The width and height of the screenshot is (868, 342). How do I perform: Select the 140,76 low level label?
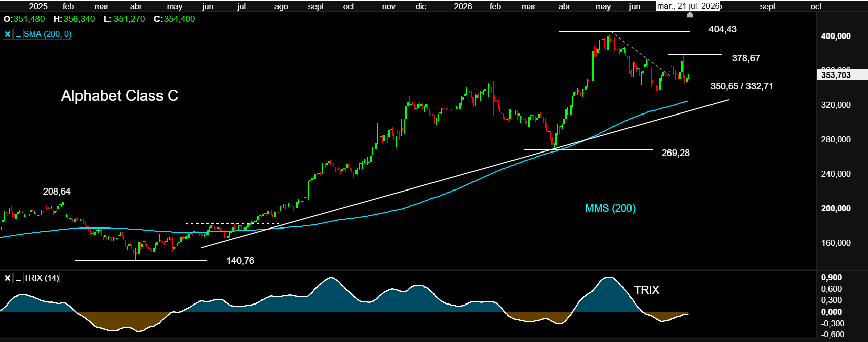tap(240, 261)
